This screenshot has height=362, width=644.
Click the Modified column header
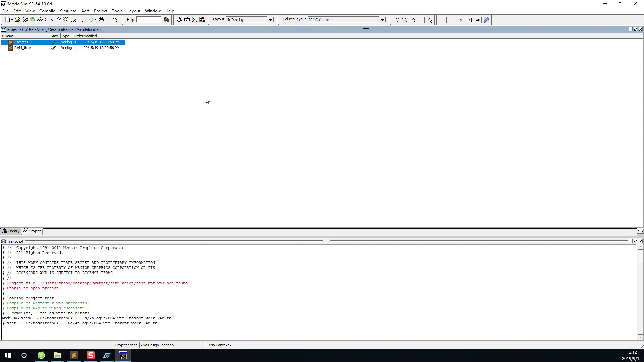[x=104, y=36]
